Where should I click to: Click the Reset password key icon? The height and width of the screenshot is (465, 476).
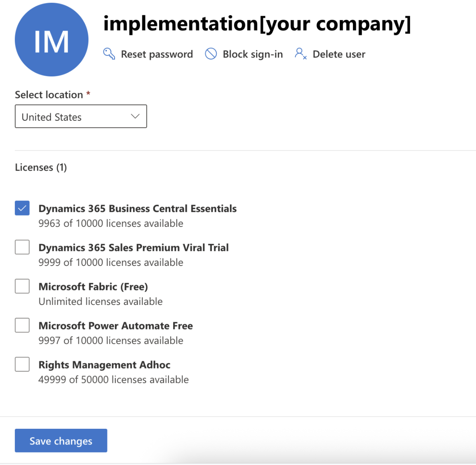(x=109, y=54)
